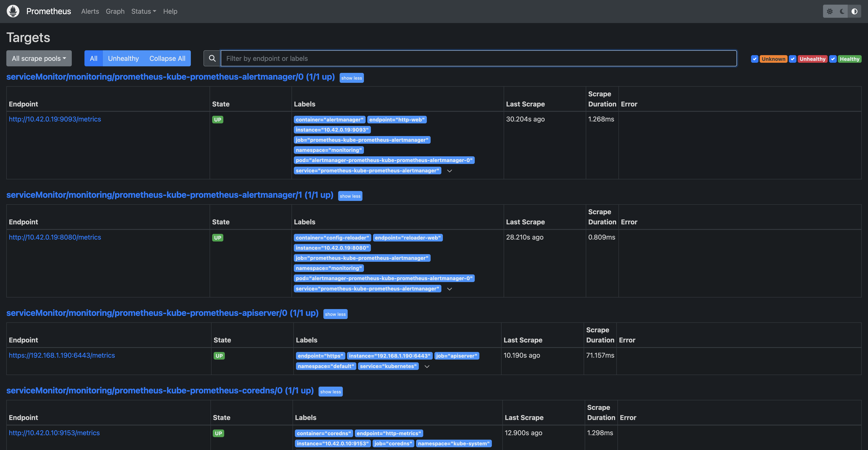868x450 pixels.
Task: Click the Collapse All button
Action: tap(167, 58)
